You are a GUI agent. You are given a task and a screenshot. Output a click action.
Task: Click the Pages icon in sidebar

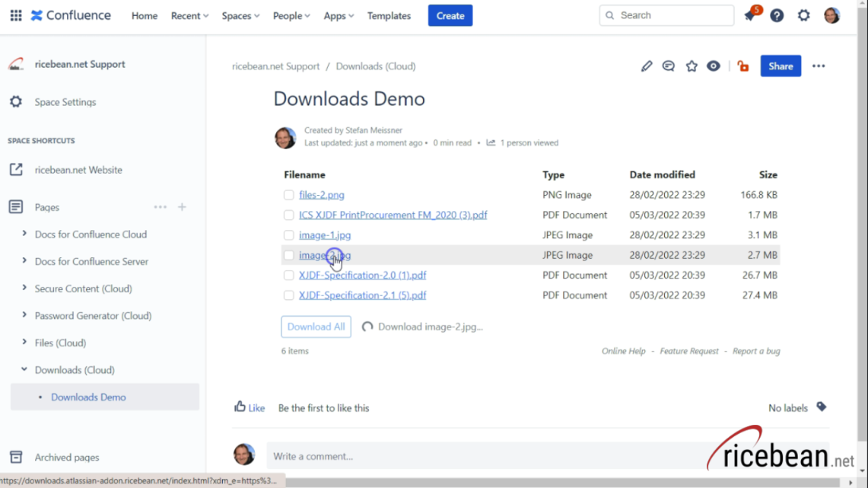[16, 207]
